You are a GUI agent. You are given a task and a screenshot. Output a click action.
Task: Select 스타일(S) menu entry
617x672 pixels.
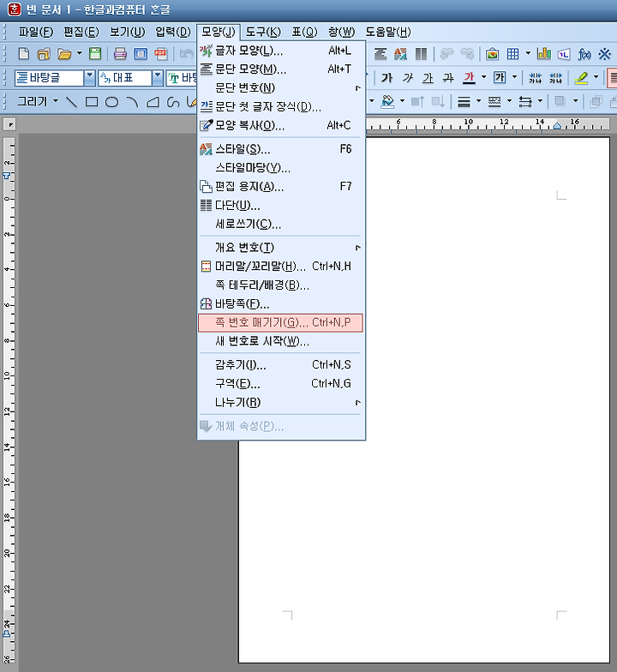(x=280, y=149)
